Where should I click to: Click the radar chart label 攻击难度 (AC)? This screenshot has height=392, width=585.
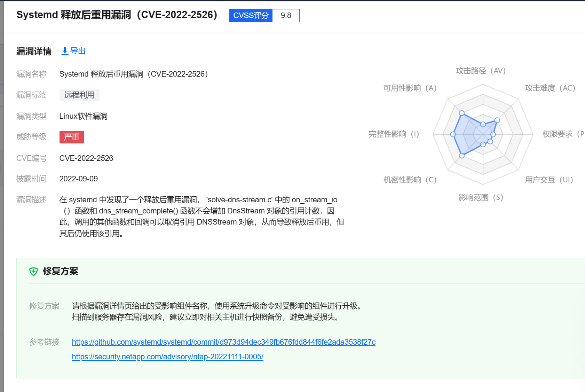point(550,88)
